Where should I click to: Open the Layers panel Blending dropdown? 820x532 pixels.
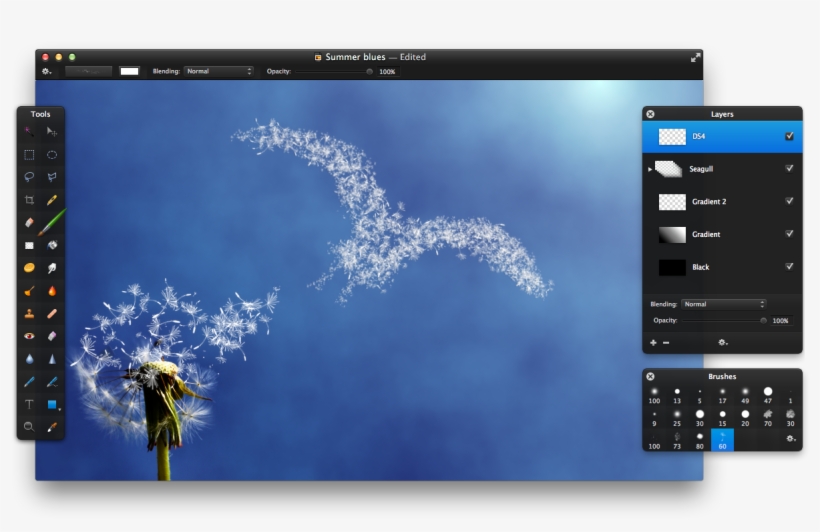pos(724,304)
